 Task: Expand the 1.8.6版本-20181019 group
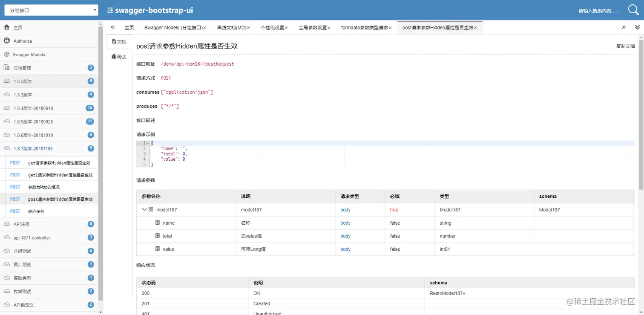(49, 135)
